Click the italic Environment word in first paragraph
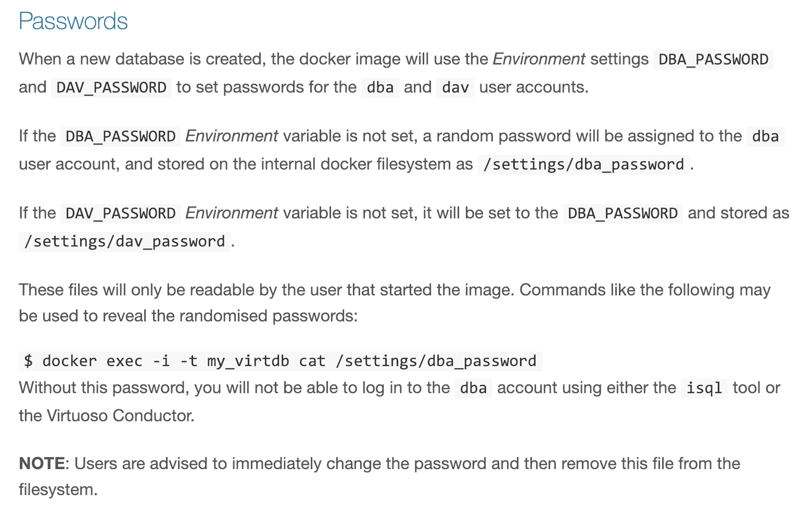 tap(539, 59)
